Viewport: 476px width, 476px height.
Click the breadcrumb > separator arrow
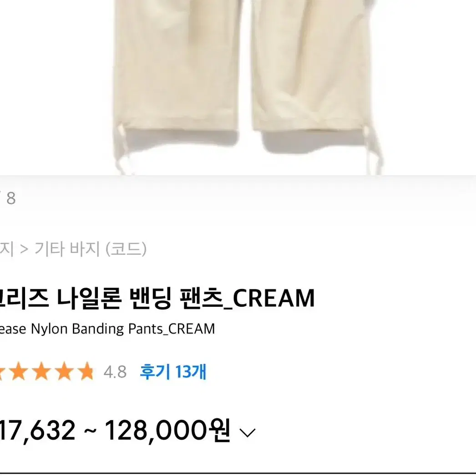tap(24, 249)
